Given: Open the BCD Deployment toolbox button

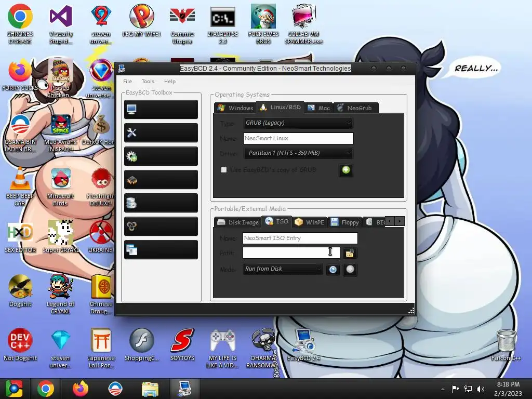Looking at the screenshot, I should (x=161, y=227).
